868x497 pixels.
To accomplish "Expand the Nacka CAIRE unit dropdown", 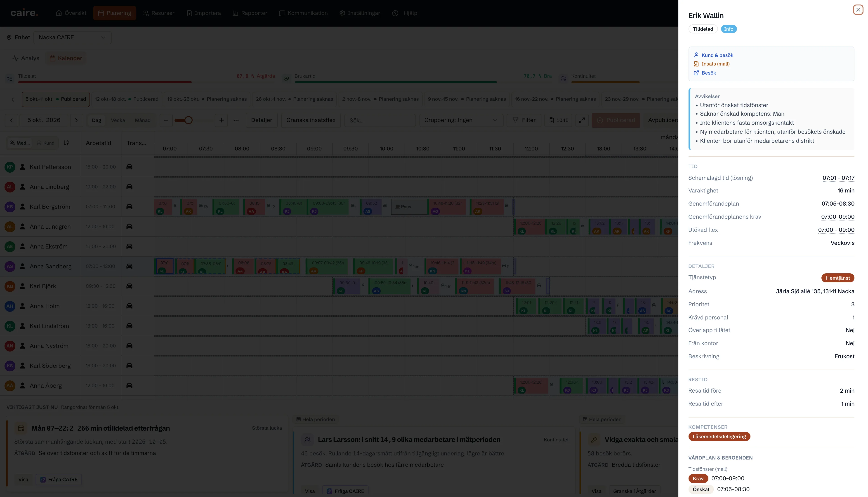I will tap(72, 38).
